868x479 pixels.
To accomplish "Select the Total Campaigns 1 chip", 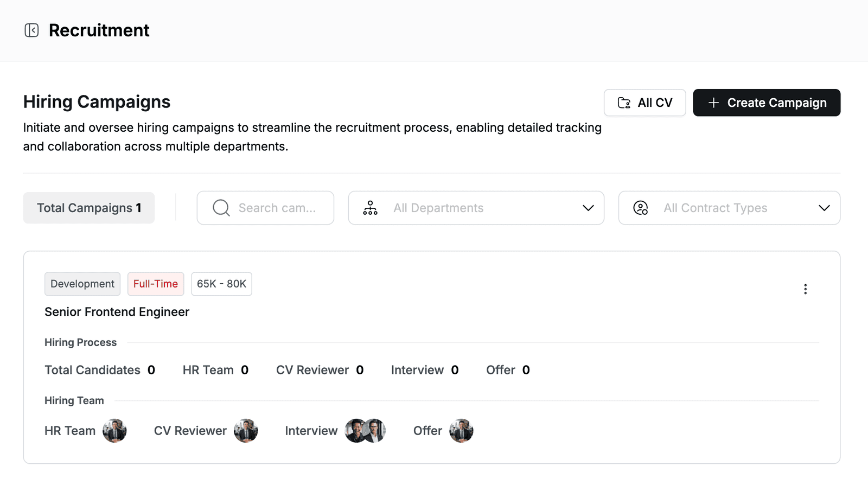I will pos(89,208).
